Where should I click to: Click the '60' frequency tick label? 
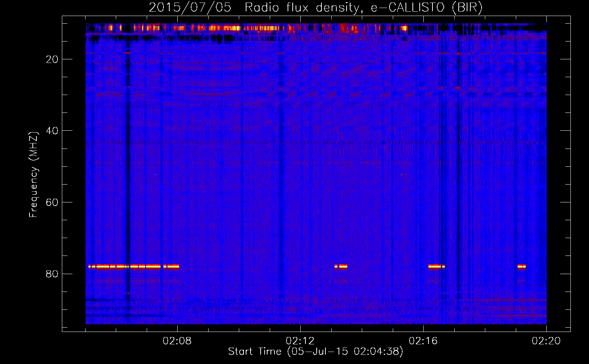click(x=52, y=202)
